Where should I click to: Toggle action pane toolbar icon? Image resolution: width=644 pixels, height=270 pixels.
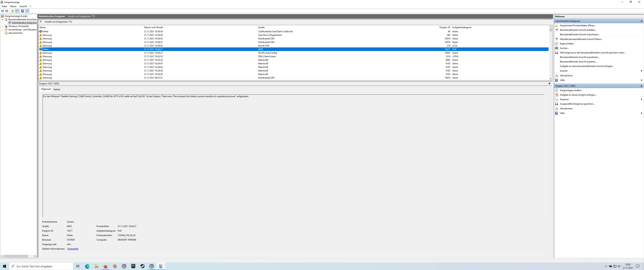[27, 11]
